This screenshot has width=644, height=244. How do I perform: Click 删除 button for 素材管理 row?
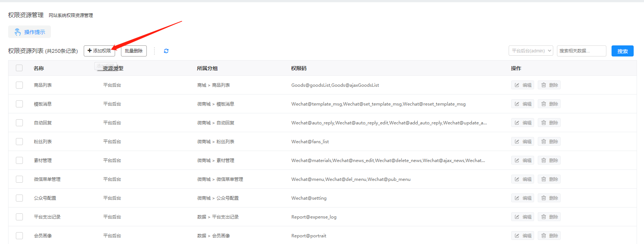coord(549,161)
